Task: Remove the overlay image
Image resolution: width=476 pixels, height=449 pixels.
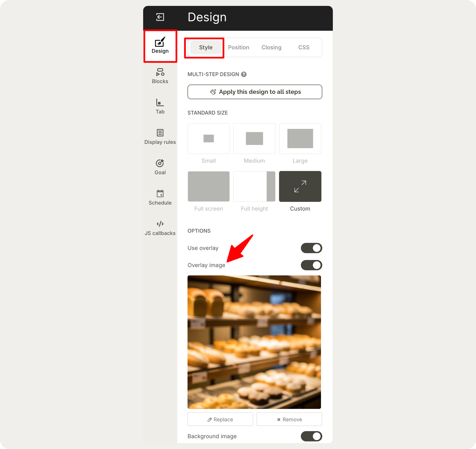Action: tap(289, 419)
